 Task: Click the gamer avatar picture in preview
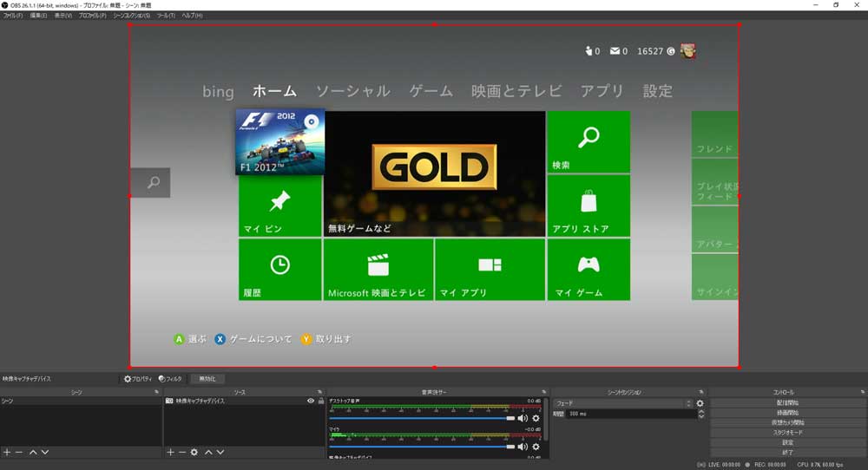click(687, 51)
